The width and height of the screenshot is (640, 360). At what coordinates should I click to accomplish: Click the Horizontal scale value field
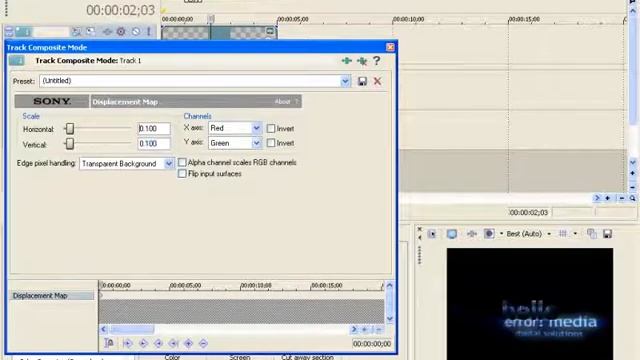[x=154, y=129]
